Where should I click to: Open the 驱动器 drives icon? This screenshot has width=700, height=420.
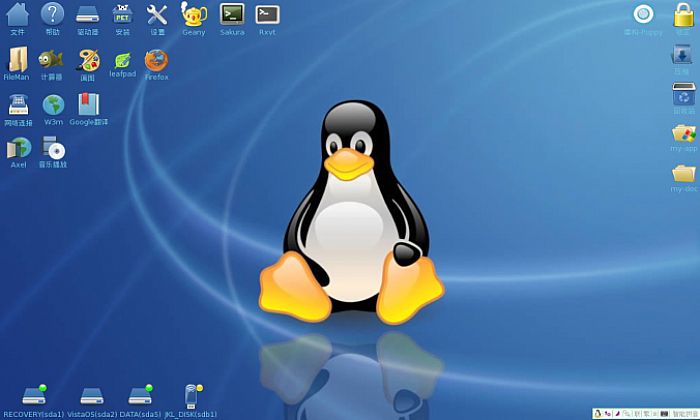point(88,14)
